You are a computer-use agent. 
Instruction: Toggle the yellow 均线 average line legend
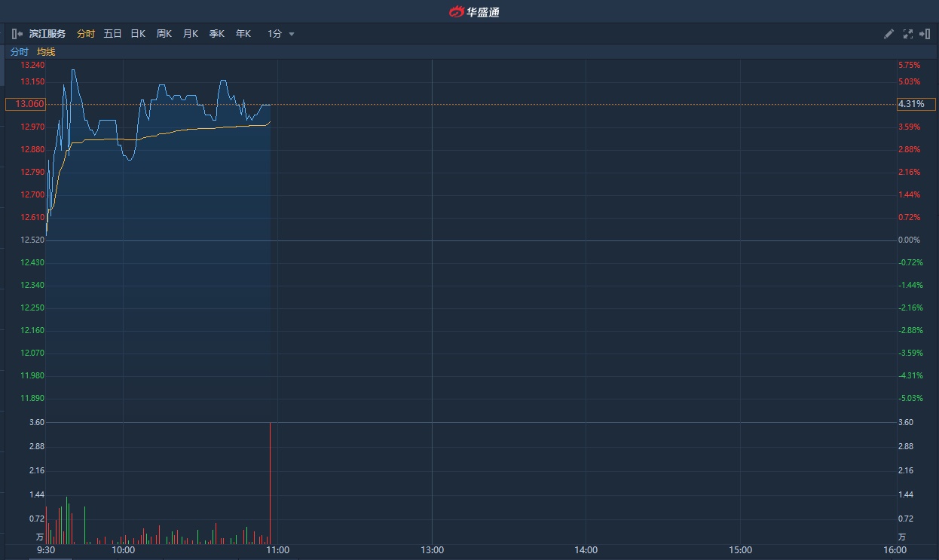46,52
